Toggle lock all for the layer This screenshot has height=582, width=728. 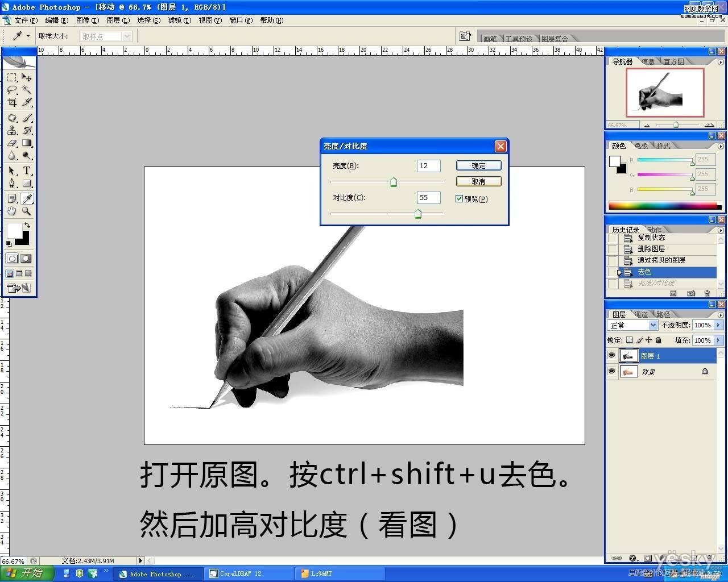pyautogui.click(x=659, y=340)
